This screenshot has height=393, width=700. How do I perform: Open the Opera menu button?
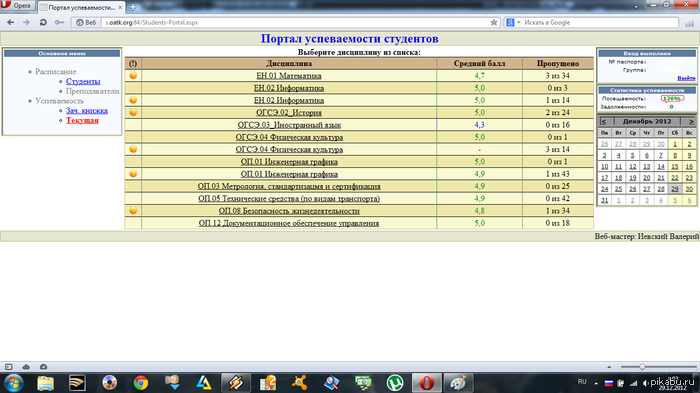click(17, 5)
